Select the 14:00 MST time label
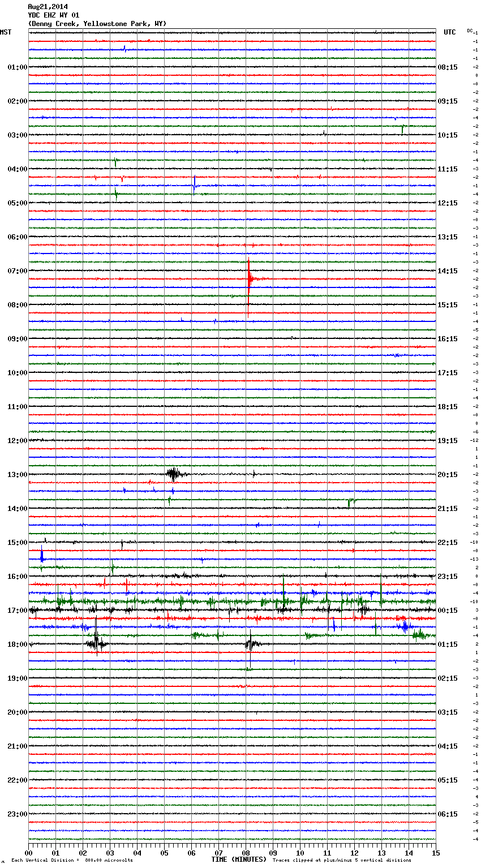This screenshot has height=868, width=481. 17,509
